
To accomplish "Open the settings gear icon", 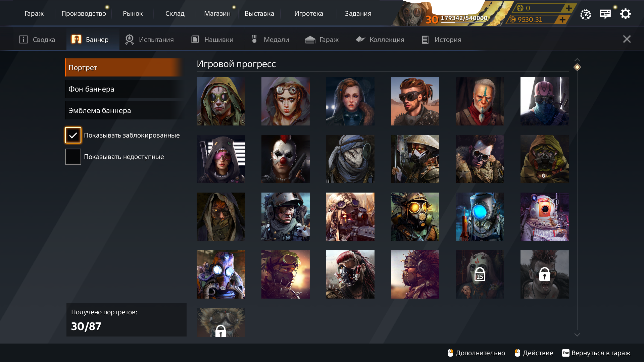I will tap(625, 14).
